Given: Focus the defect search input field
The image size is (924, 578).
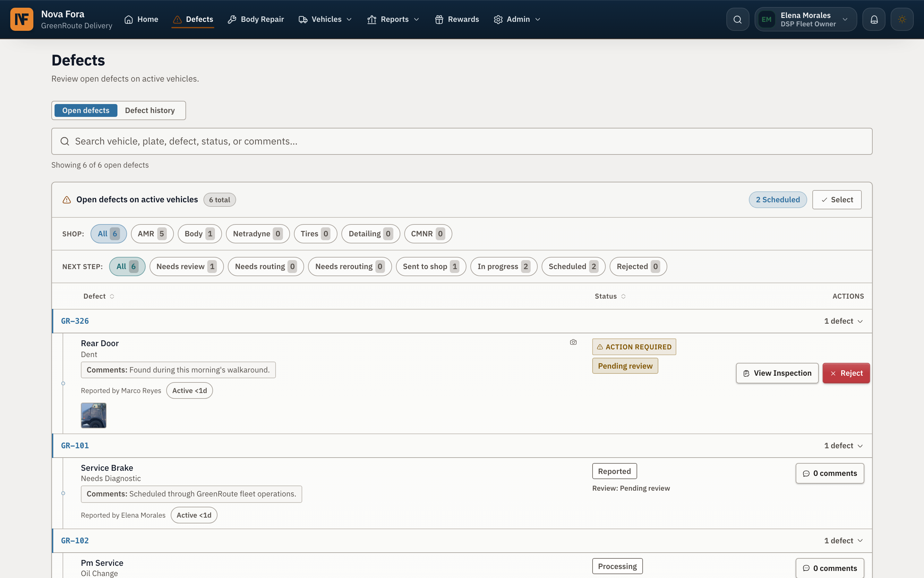Looking at the screenshot, I should click(462, 141).
